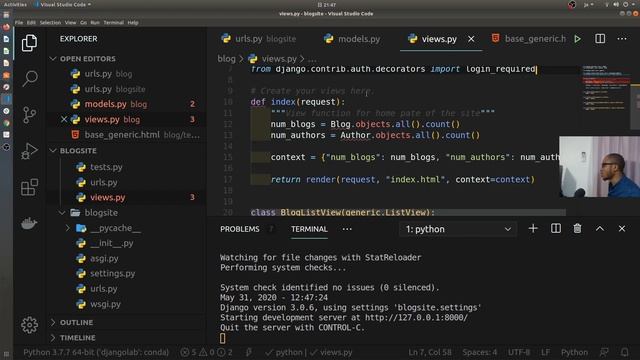This screenshot has width=640, height=360.
Task: Open the Manage gear icon
Action: pos(29,325)
